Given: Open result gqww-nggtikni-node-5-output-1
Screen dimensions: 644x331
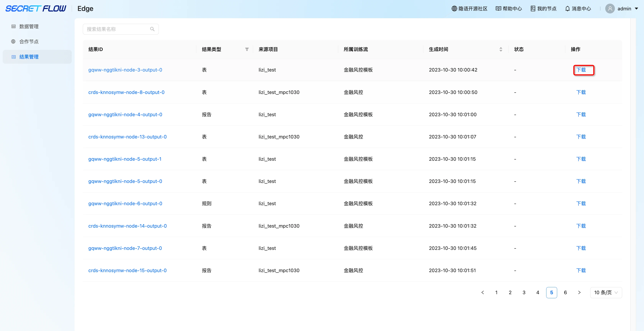Looking at the screenshot, I should coord(125,159).
